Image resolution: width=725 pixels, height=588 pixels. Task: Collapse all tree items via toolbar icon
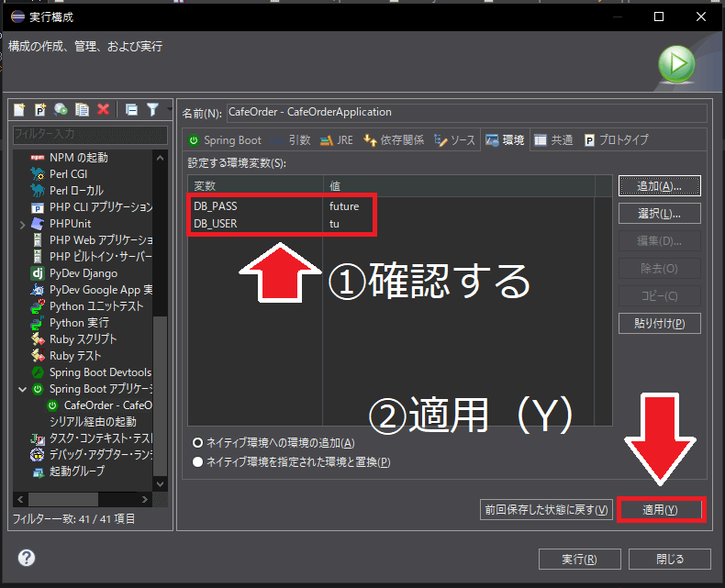tap(131, 109)
